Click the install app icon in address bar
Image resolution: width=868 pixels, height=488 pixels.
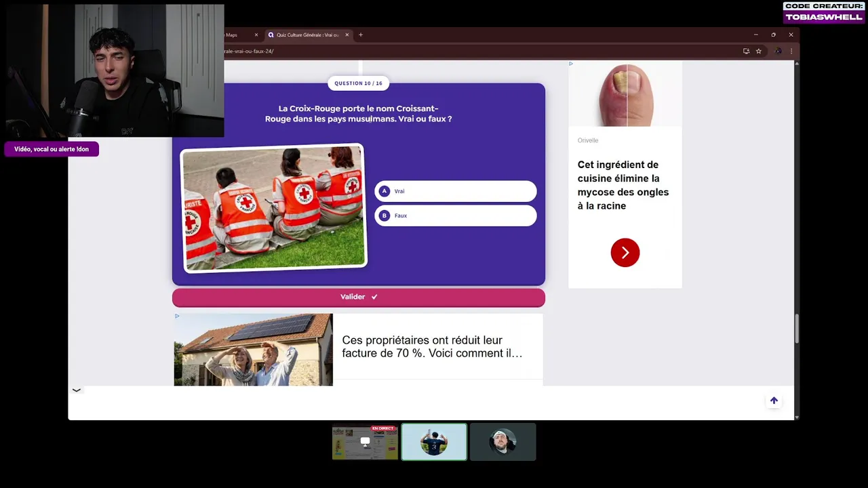point(746,51)
